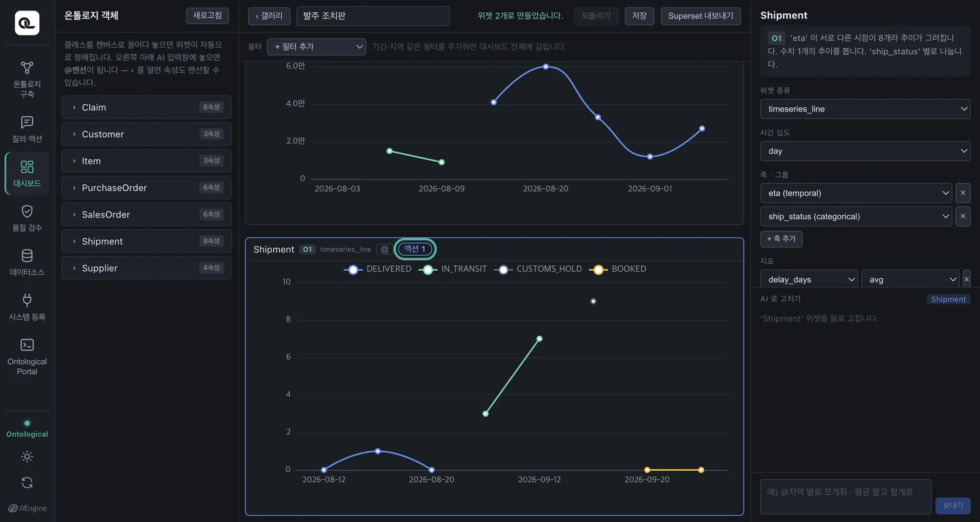
Task: Toggle the DELIVERED series in legend
Action: tap(378, 269)
